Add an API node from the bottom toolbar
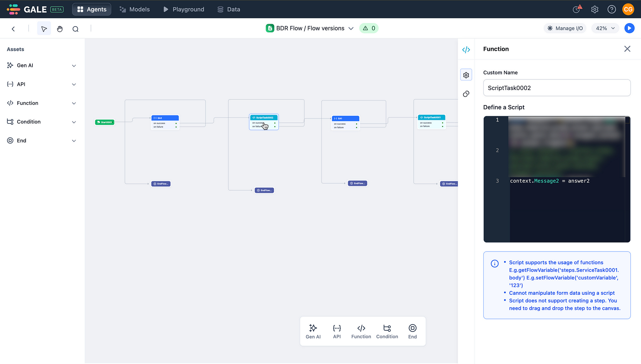Image resolution: width=641 pixels, height=364 pixels. (x=337, y=331)
